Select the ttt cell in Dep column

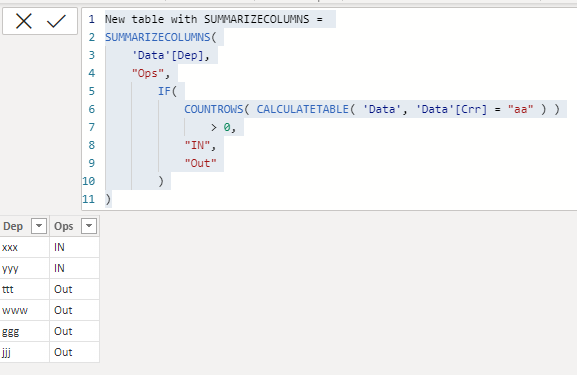click(24, 289)
